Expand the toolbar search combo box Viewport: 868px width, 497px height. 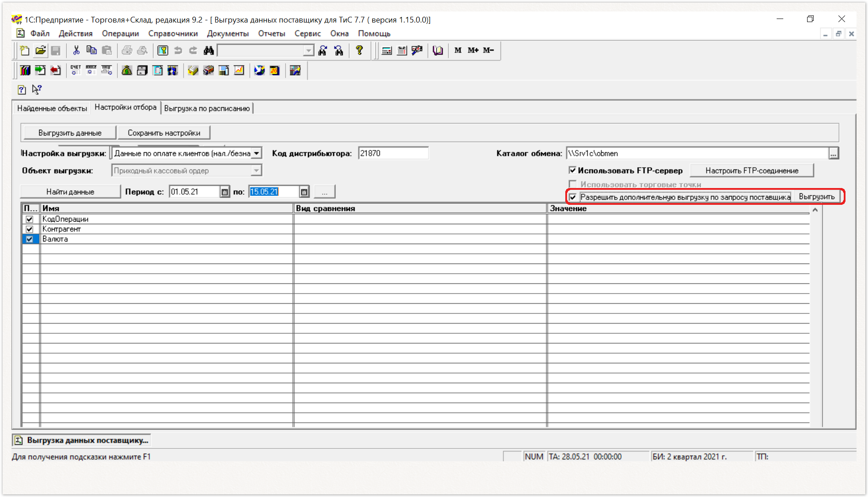pyautogui.click(x=308, y=51)
